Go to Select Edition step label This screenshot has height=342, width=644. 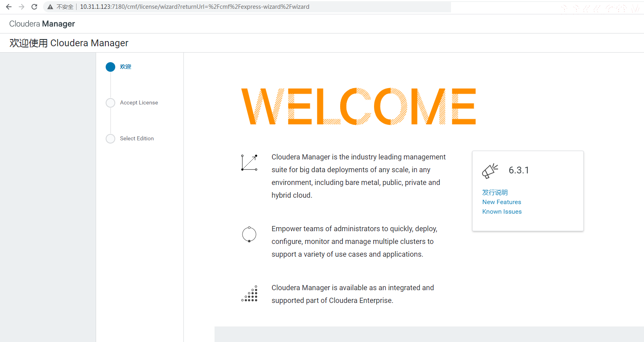tap(137, 139)
